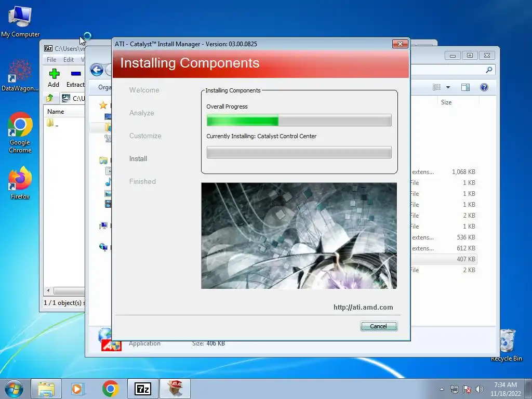Open Windows Media Player from taskbar
The image size is (532, 399).
point(78,389)
